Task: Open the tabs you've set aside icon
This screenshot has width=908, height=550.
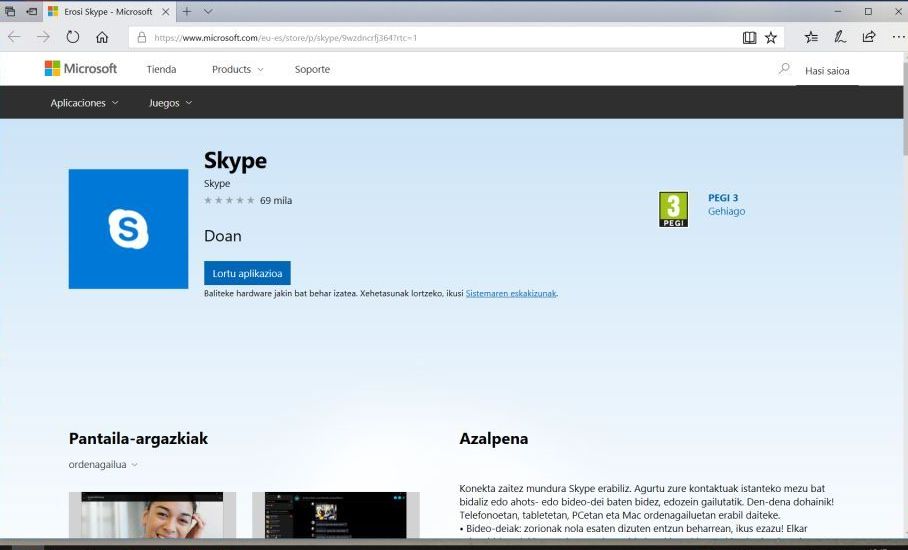Action: point(10,11)
